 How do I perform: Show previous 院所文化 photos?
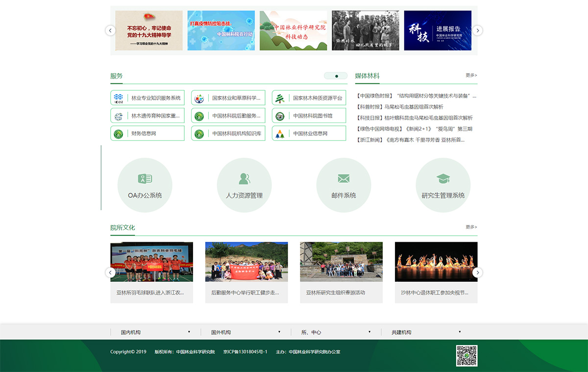click(110, 273)
